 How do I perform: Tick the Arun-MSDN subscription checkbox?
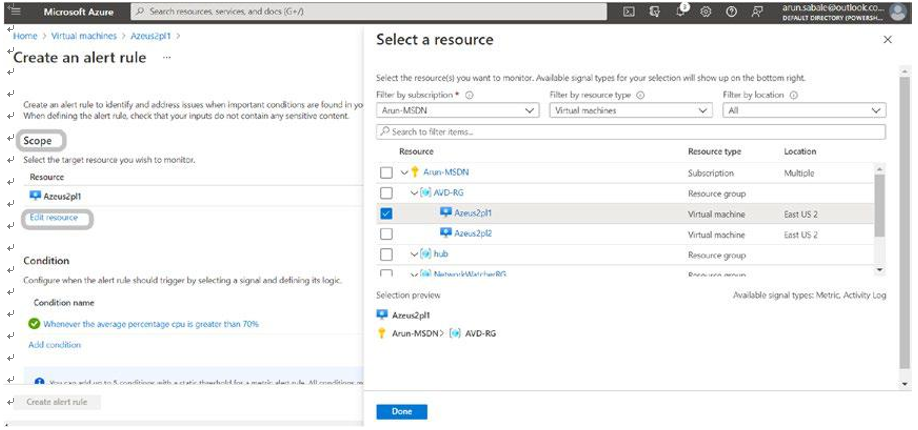tap(386, 173)
